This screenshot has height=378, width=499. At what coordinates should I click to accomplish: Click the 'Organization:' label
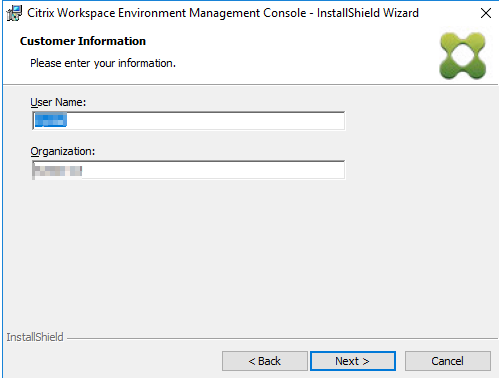click(63, 151)
